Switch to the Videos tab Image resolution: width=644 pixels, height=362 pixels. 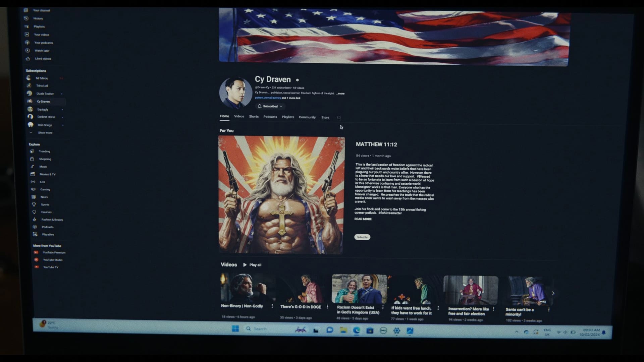pyautogui.click(x=239, y=116)
